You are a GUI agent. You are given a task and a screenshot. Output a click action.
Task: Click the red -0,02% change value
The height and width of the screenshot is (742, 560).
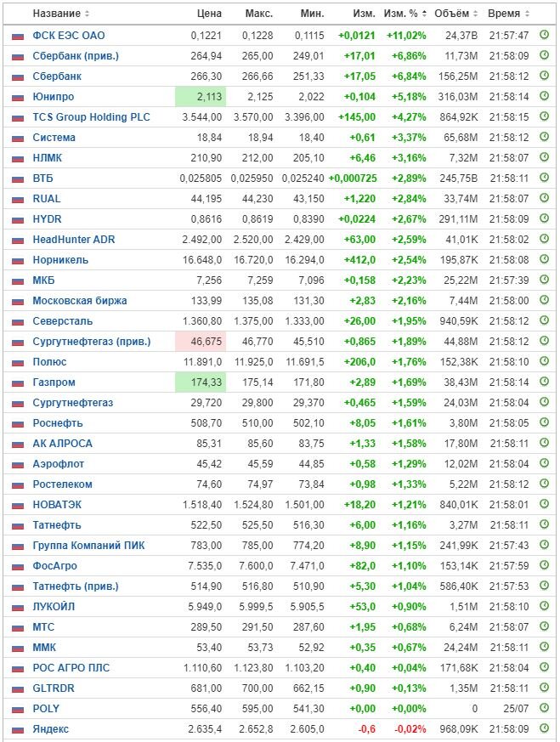(410, 728)
